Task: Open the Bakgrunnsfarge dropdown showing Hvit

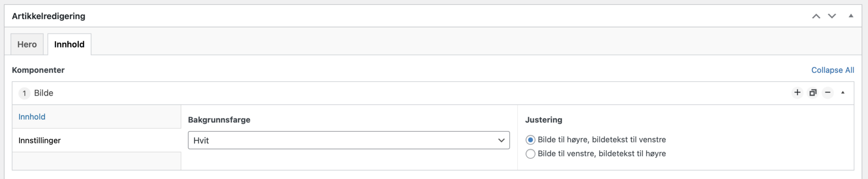Action: (349, 140)
